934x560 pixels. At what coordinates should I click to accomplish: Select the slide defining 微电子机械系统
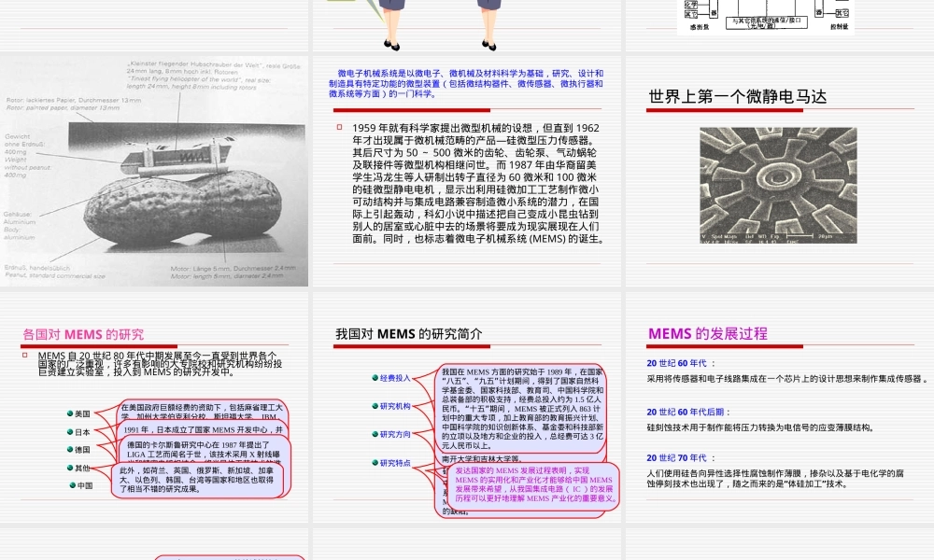(x=467, y=171)
